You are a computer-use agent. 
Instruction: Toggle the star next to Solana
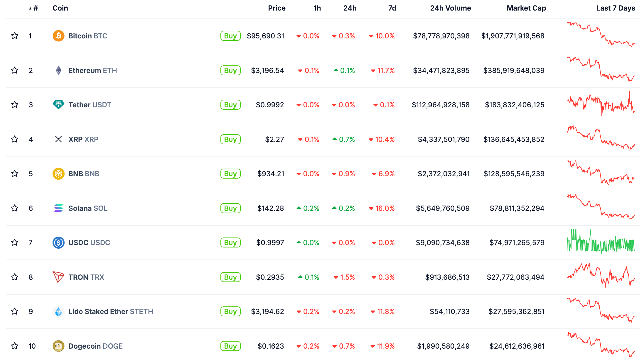(15, 208)
